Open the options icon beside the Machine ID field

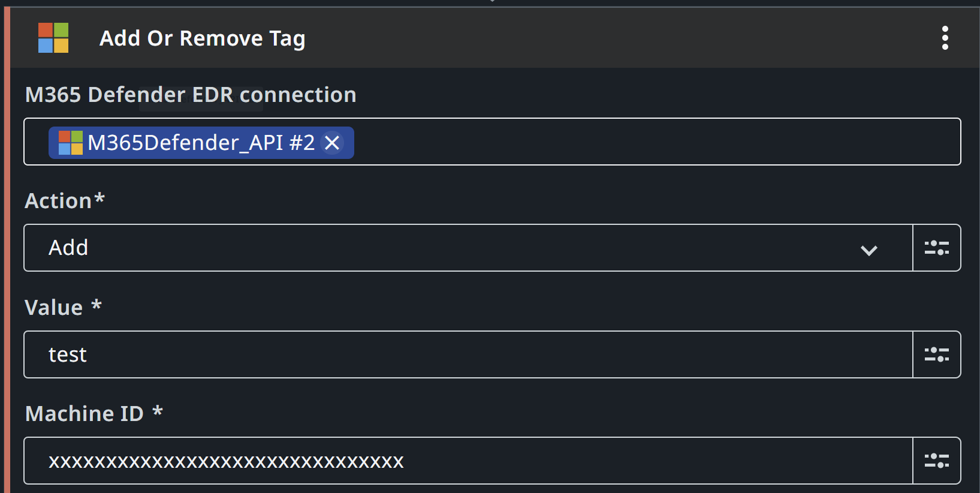click(x=937, y=461)
